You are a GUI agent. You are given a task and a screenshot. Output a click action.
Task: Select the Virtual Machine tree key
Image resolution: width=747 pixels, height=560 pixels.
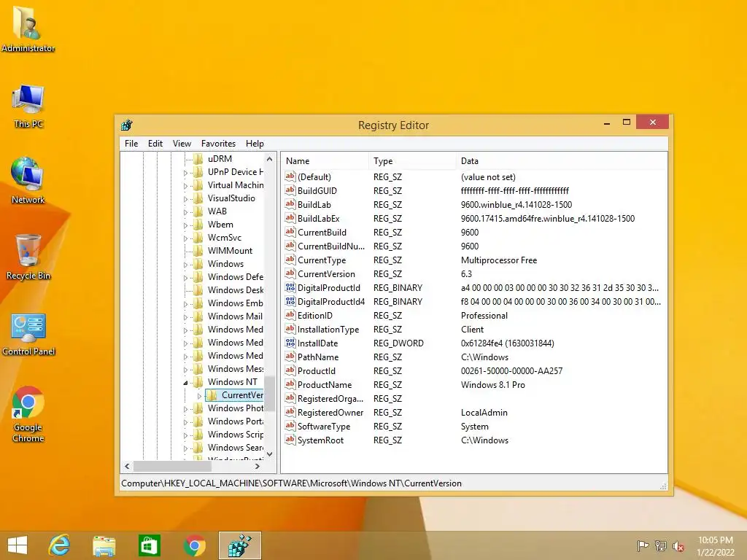point(236,184)
